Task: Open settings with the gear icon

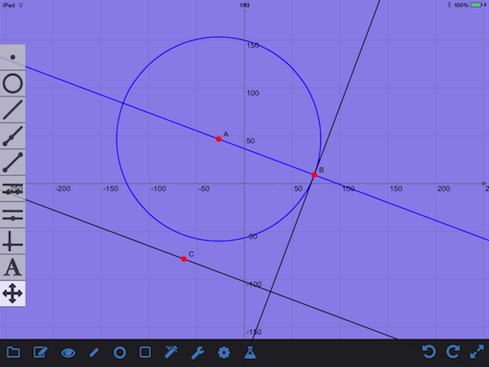Action: (x=224, y=353)
